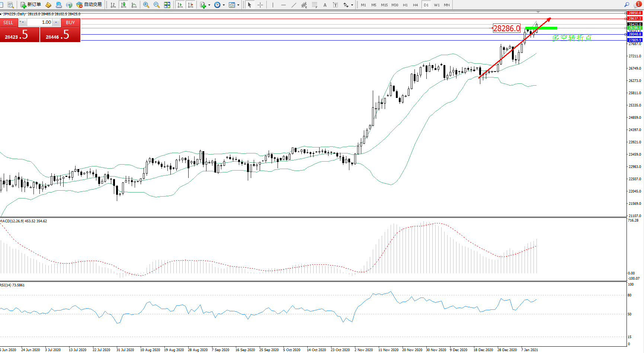The width and height of the screenshot is (644, 353).
Task: Switch chart to candlestick mode
Action: pos(124,5)
